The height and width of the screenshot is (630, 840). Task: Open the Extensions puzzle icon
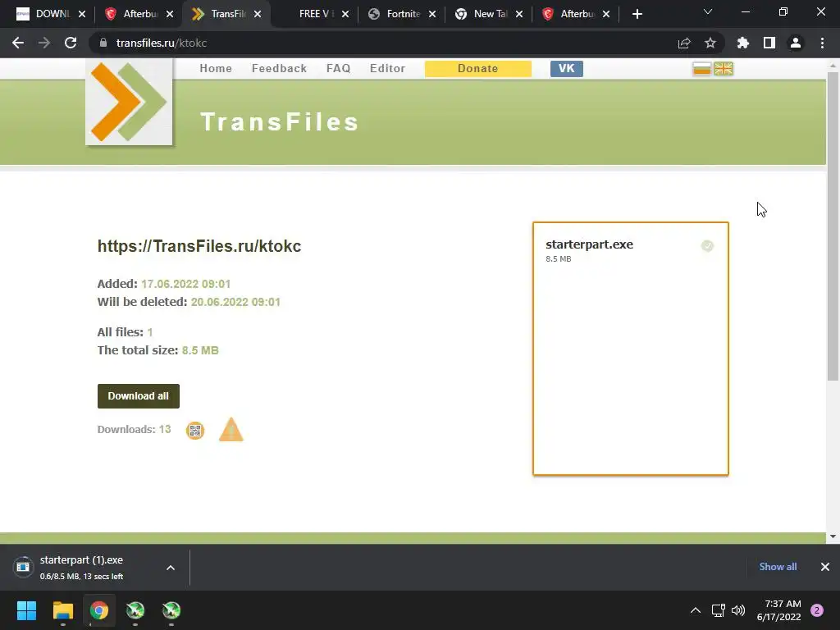click(x=742, y=43)
